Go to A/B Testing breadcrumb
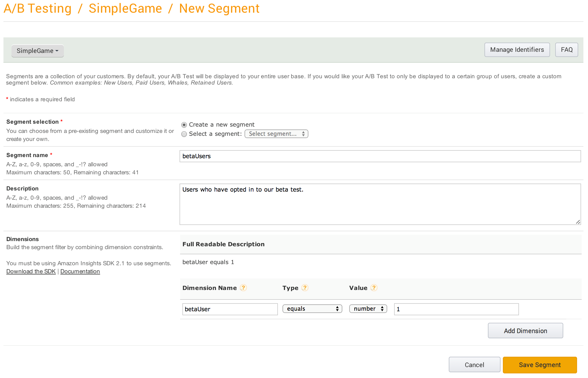This screenshot has width=588, height=378. point(37,9)
